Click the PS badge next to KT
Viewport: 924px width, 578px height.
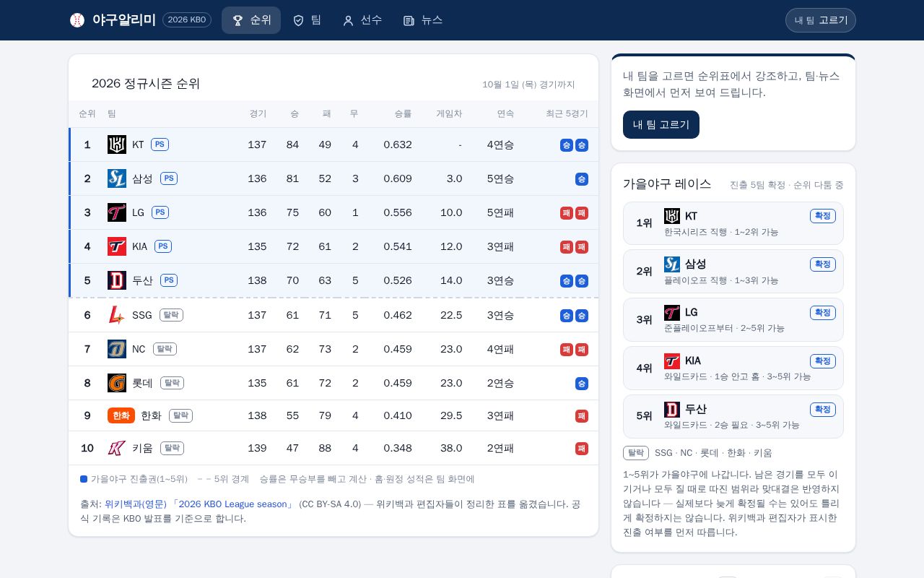click(x=160, y=144)
